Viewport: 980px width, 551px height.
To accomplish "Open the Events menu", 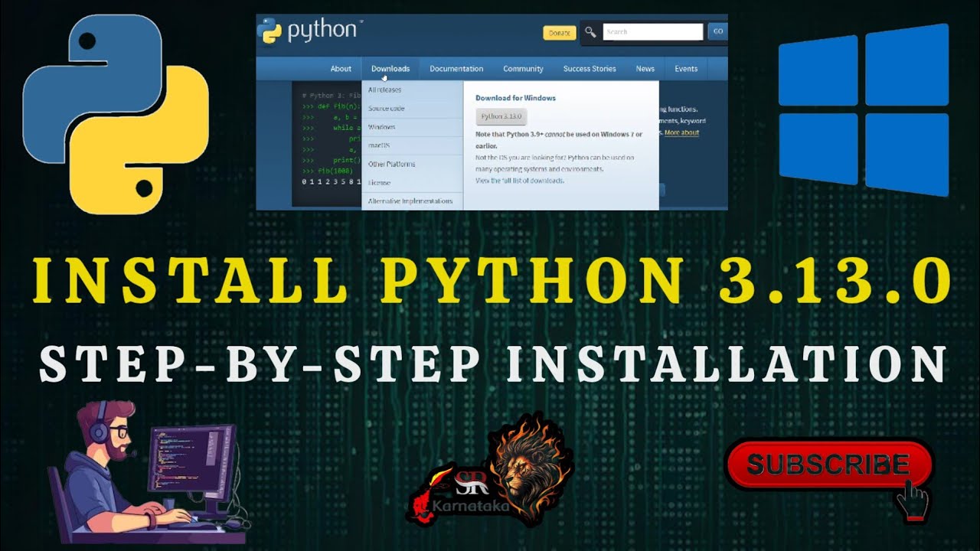I will 686,69.
